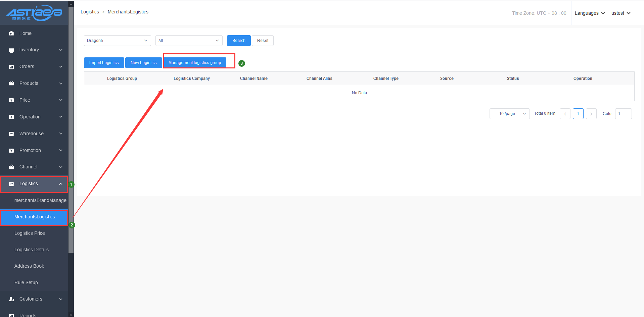
Task: Expand the Channel menu chevron
Action: (61, 167)
